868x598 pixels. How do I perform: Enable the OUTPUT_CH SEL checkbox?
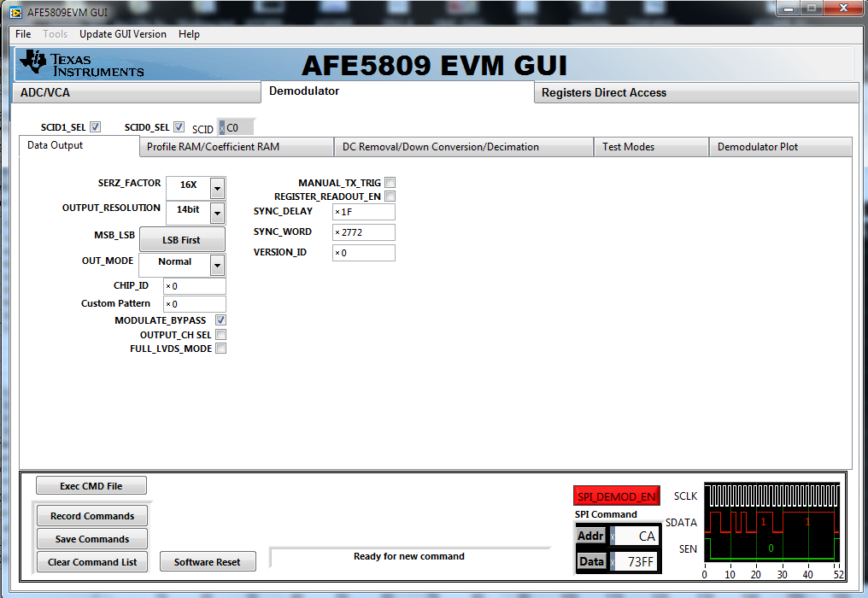click(x=221, y=334)
